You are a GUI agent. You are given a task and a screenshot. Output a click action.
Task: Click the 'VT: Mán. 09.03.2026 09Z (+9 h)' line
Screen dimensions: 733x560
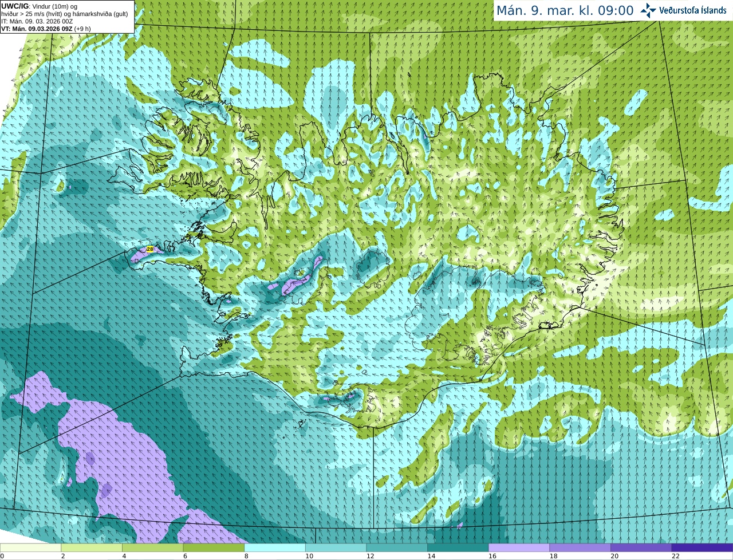46,28
